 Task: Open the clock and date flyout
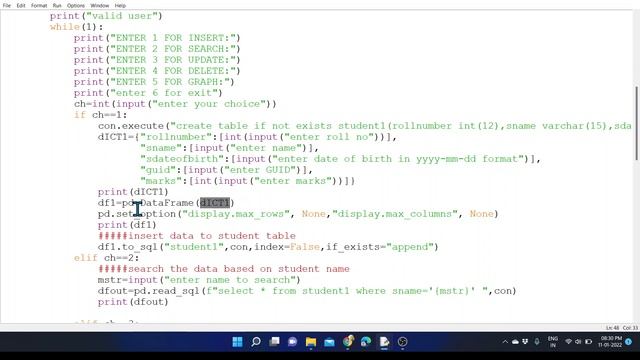click(x=610, y=342)
